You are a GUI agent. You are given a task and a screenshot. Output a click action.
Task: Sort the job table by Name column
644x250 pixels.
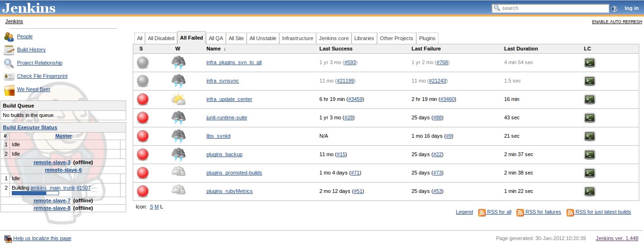[214, 49]
